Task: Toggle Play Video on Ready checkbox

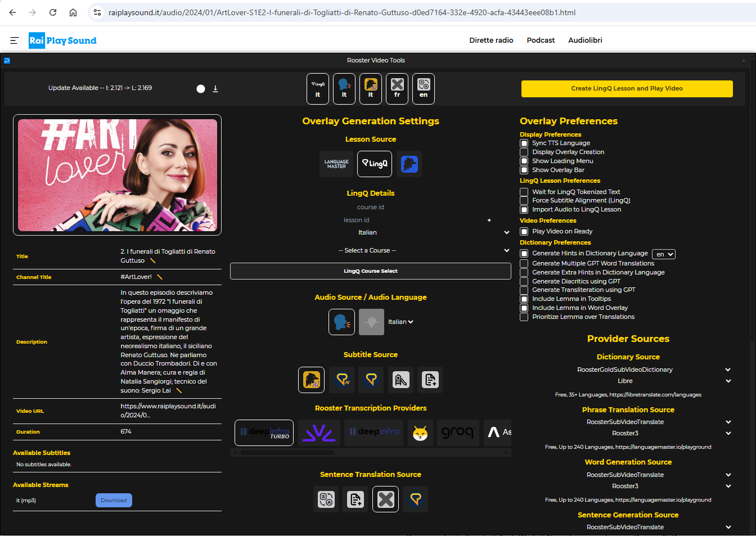Action: (x=524, y=232)
